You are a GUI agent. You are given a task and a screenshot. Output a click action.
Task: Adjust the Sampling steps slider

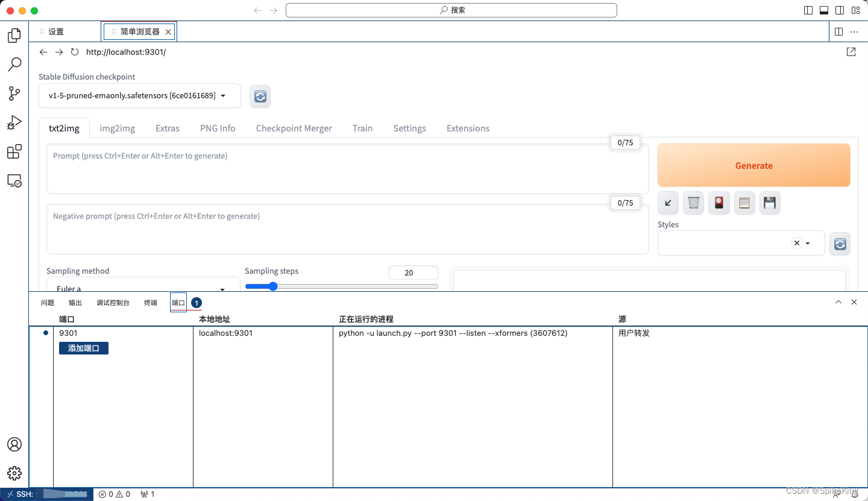tap(341, 286)
